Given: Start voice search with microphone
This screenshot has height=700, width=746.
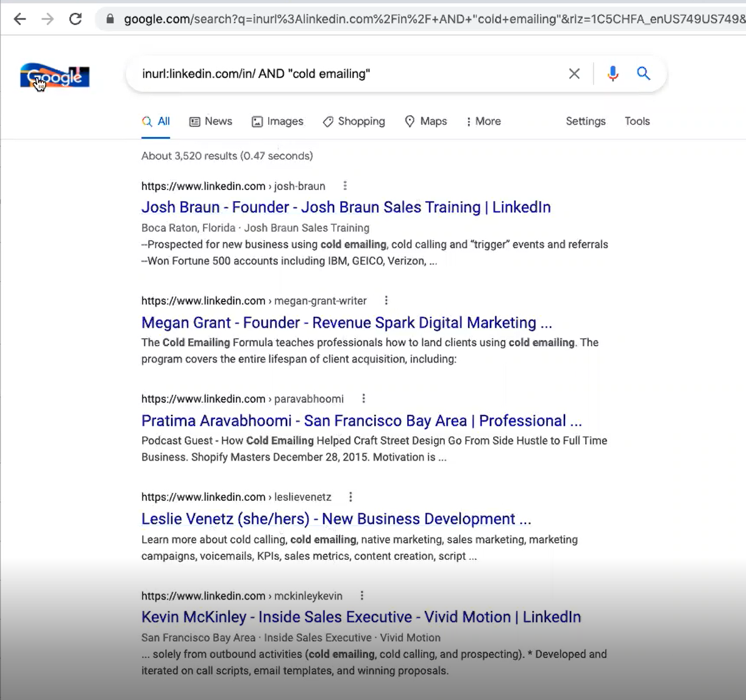Looking at the screenshot, I should 613,74.
